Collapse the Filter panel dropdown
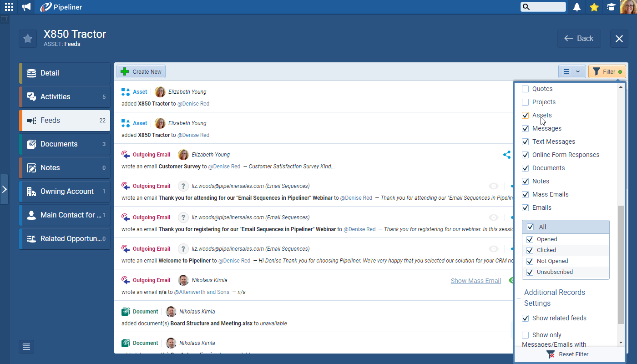Screen dimensions: 637x364 [607, 71]
